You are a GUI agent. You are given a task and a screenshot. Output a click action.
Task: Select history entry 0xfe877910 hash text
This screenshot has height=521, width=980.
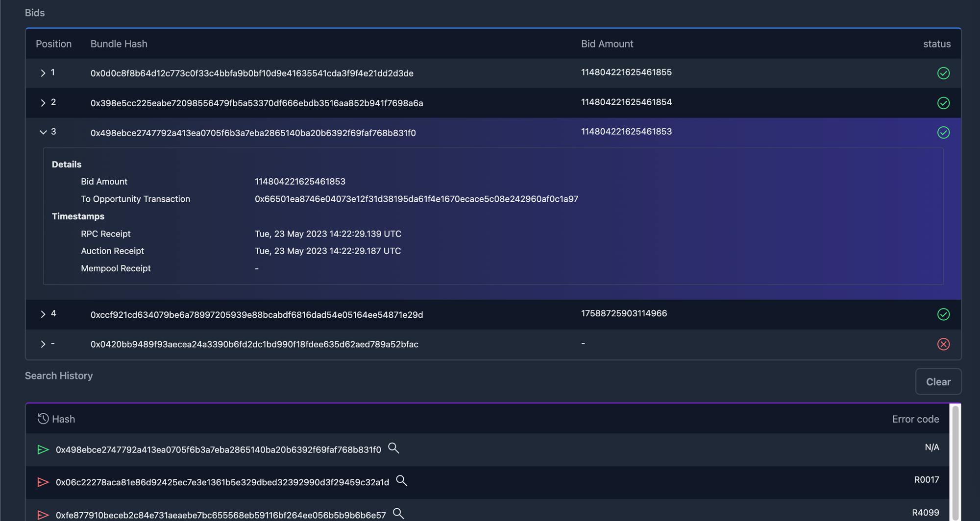(x=220, y=515)
